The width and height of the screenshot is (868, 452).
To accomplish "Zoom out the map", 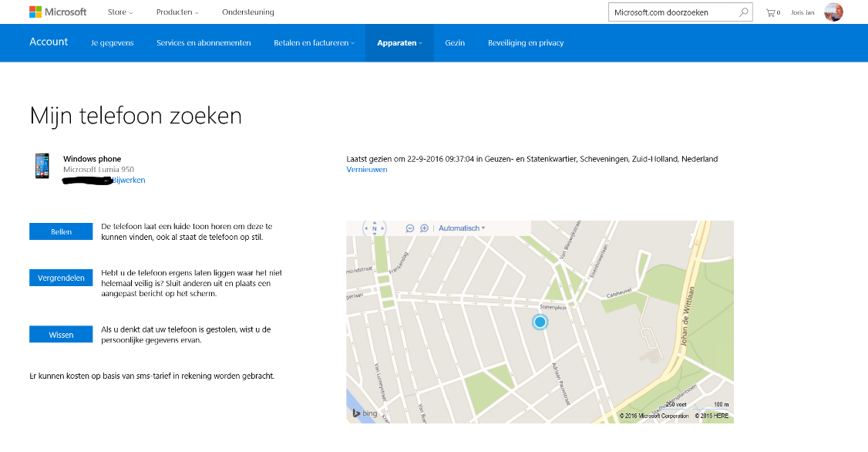I will (409, 228).
